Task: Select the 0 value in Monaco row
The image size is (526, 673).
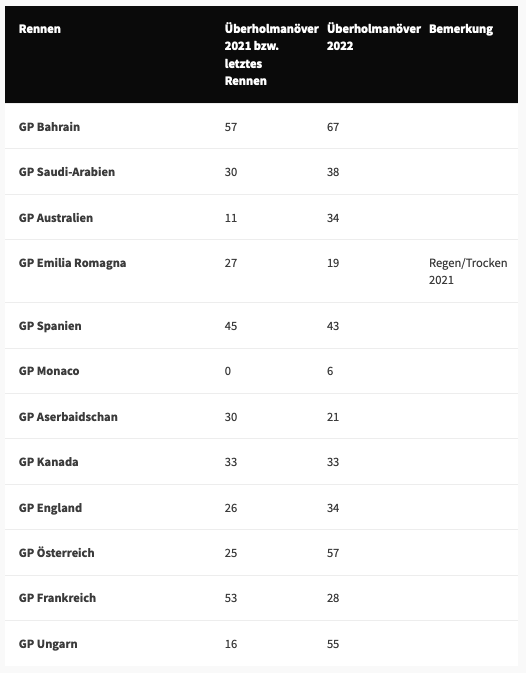Action: point(228,371)
